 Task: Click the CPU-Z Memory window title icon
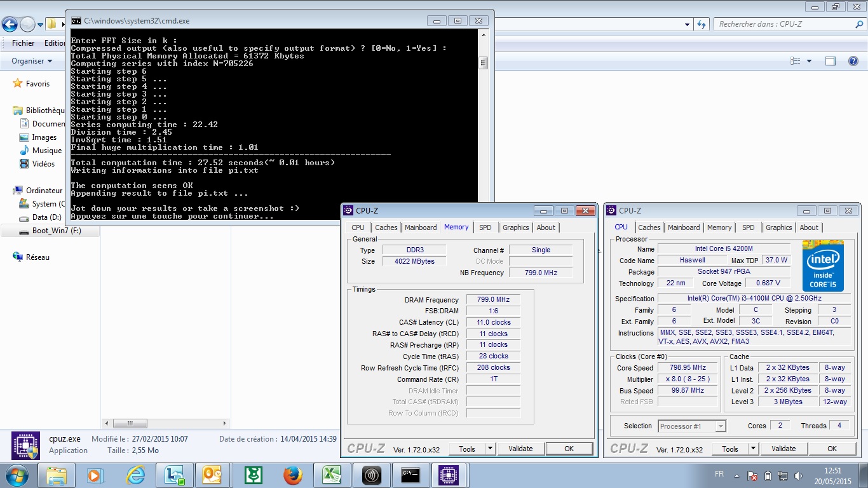348,211
